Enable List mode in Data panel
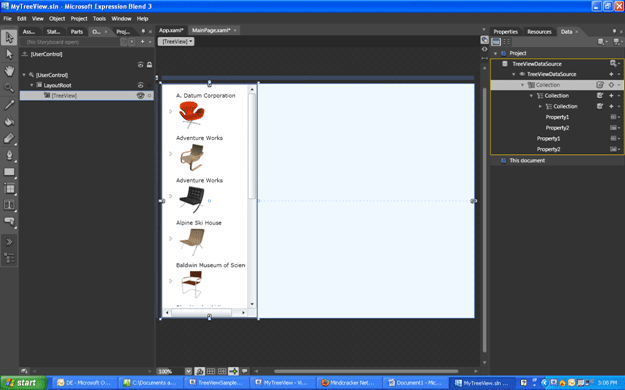This screenshot has height=390, width=625. 496,41
